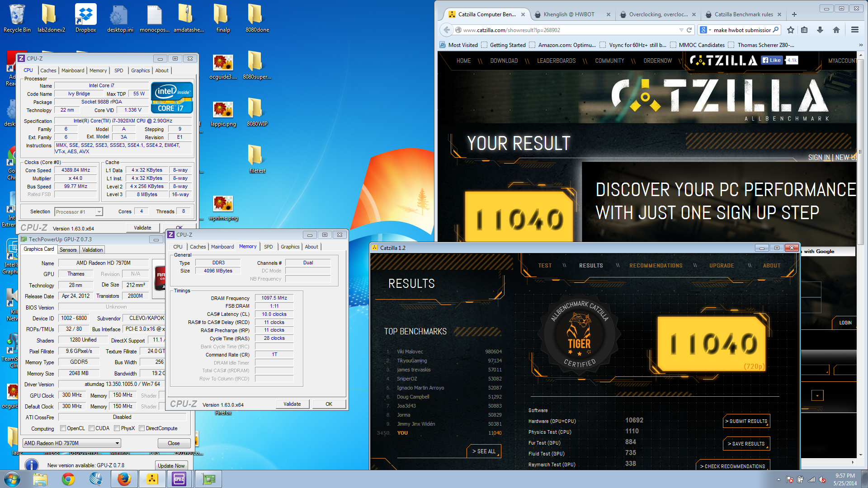Screen dimensions: 868x488
Task: Select the filetest folder icon
Action: tap(257, 159)
